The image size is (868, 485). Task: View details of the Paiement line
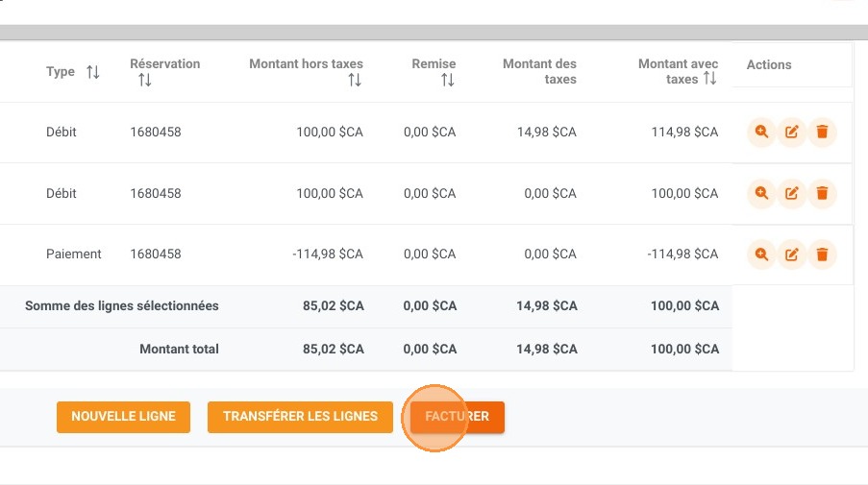click(x=761, y=254)
